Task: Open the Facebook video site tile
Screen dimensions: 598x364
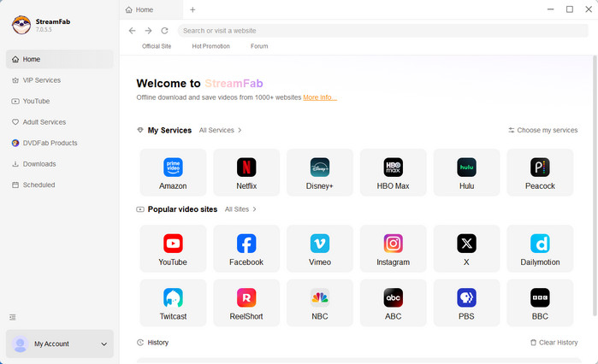Action: click(246, 249)
